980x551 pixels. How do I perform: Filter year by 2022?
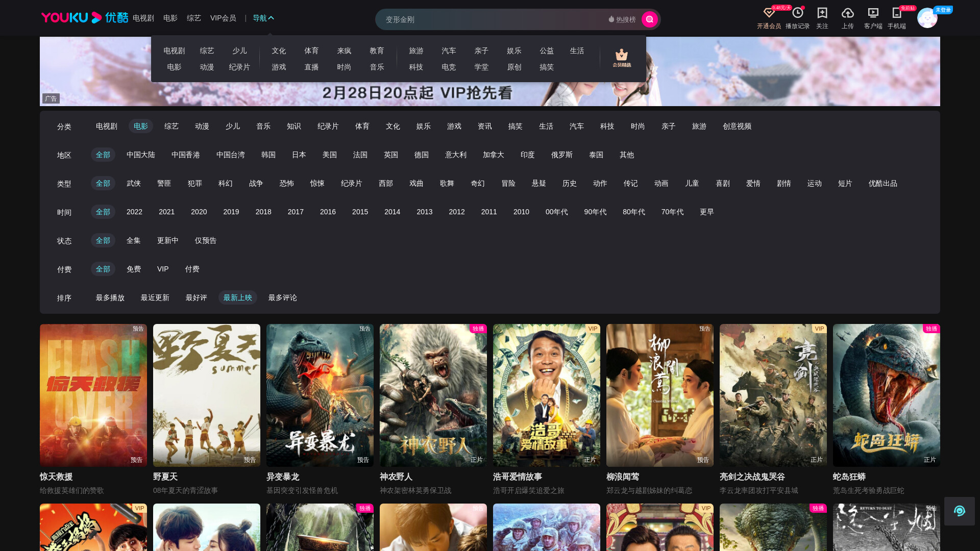pyautogui.click(x=134, y=212)
